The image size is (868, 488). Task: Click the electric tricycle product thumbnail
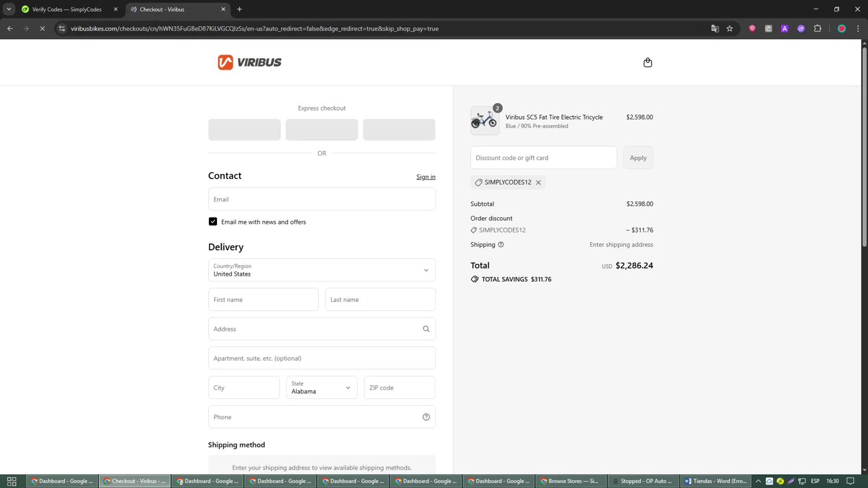(485, 120)
